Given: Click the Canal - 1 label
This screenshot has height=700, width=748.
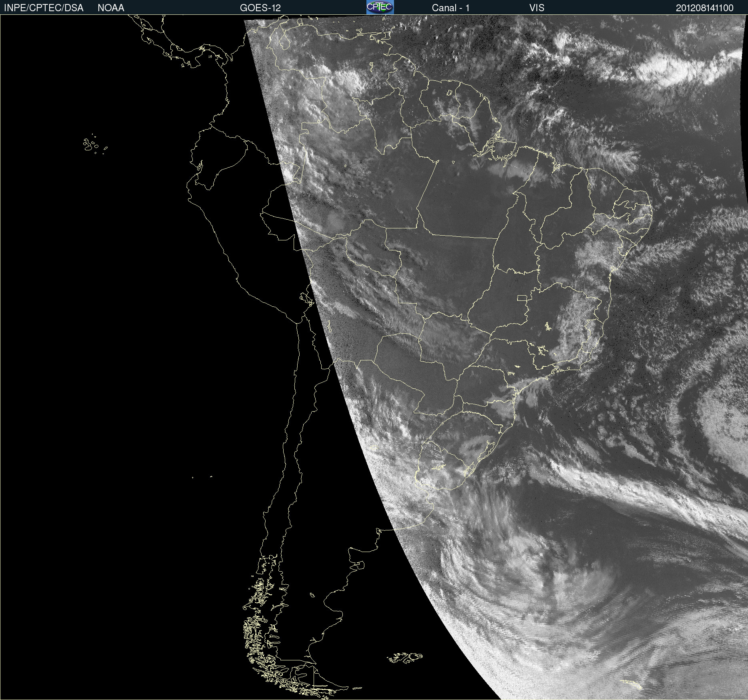Looking at the screenshot, I should point(451,8).
